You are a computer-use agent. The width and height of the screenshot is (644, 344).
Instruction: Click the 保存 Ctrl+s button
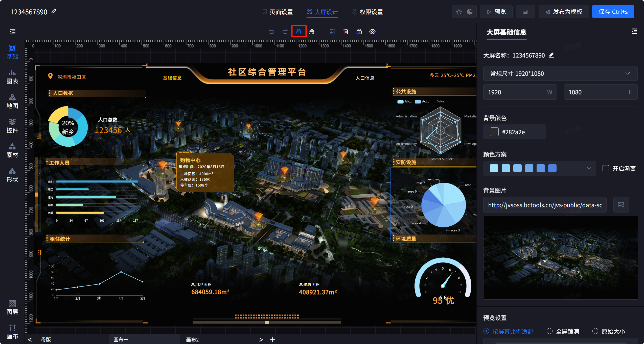coord(613,12)
